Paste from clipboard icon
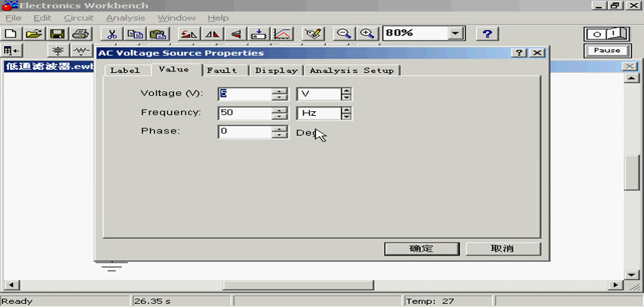The width and height of the screenshot is (644, 307). (157, 34)
